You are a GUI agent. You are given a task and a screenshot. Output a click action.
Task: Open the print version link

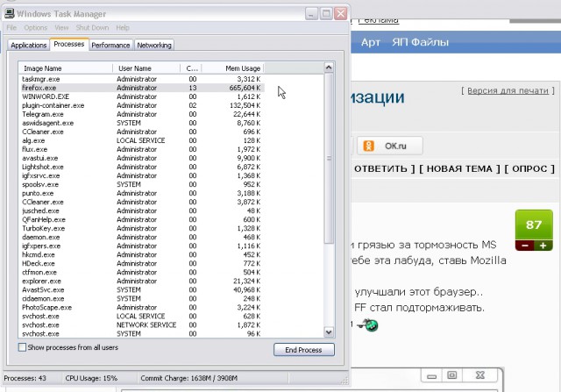tap(508, 91)
